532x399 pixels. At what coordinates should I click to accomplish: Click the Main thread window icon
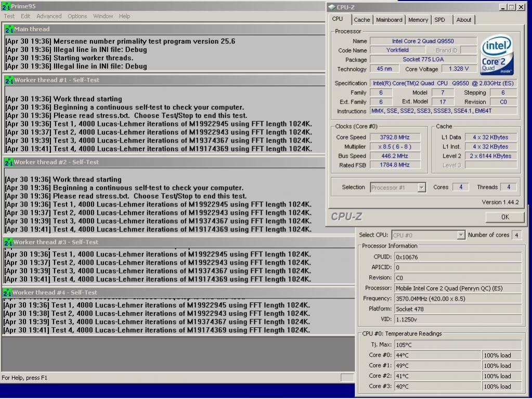pos(9,29)
